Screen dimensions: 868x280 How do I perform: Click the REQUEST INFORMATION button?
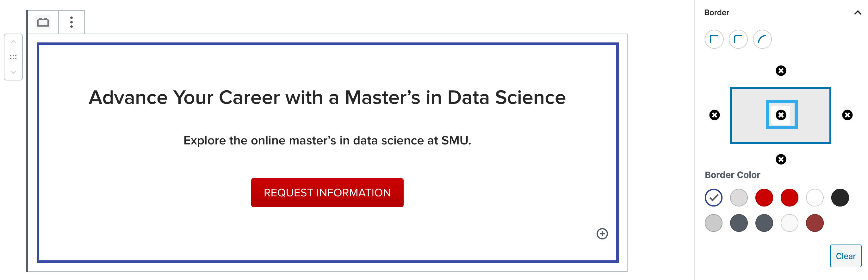point(327,193)
